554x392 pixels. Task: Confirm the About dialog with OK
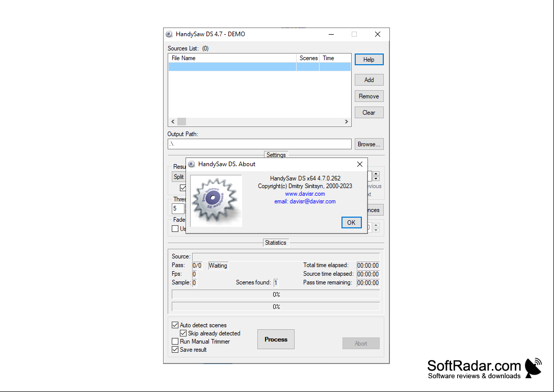point(351,223)
